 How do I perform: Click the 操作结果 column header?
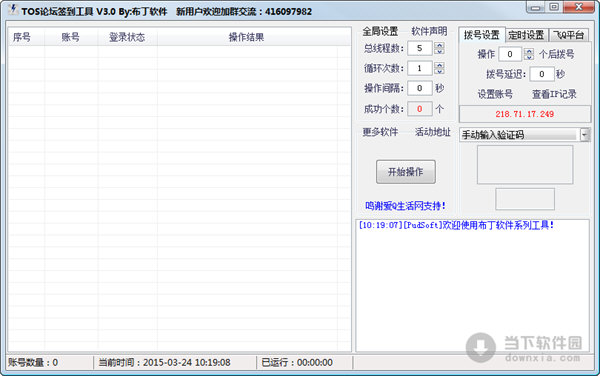(246, 37)
